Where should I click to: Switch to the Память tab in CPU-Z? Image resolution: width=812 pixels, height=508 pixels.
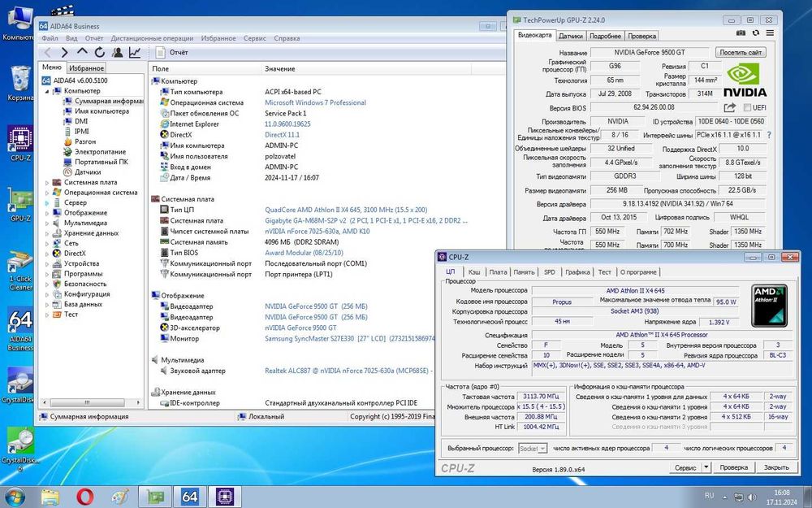pyautogui.click(x=524, y=271)
